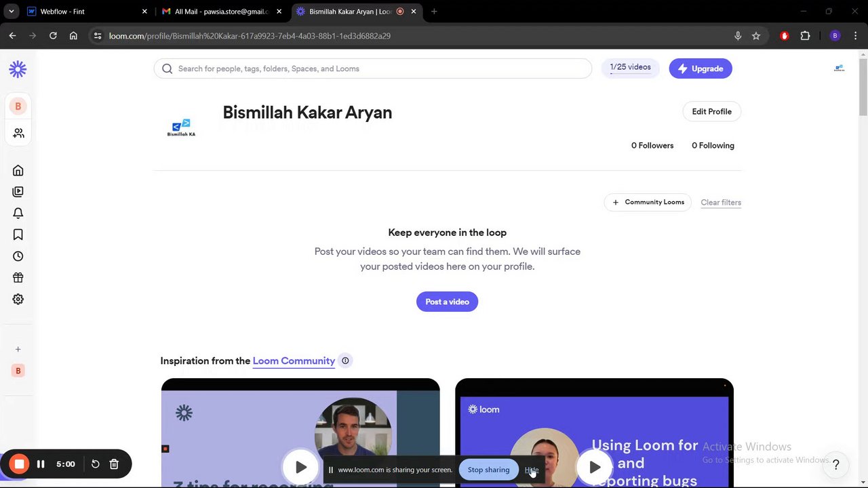The height and width of the screenshot is (488, 868).
Task: Click the 1/25 videos counter
Action: click(631, 68)
